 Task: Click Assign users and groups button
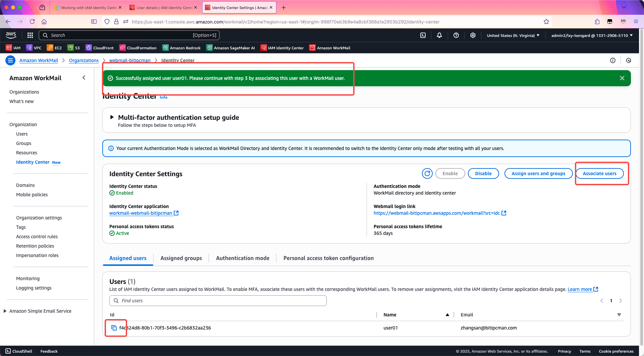pos(538,173)
